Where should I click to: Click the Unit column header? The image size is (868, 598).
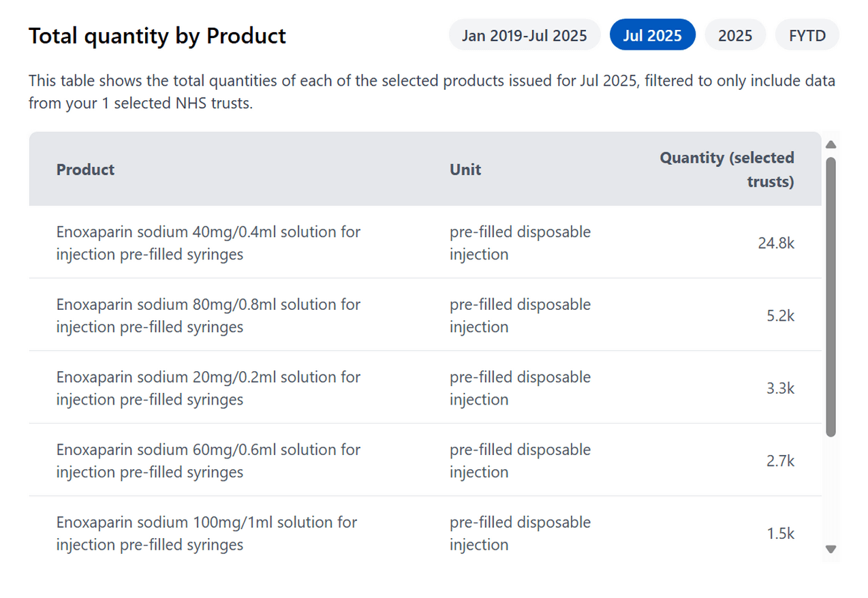(465, 170)
